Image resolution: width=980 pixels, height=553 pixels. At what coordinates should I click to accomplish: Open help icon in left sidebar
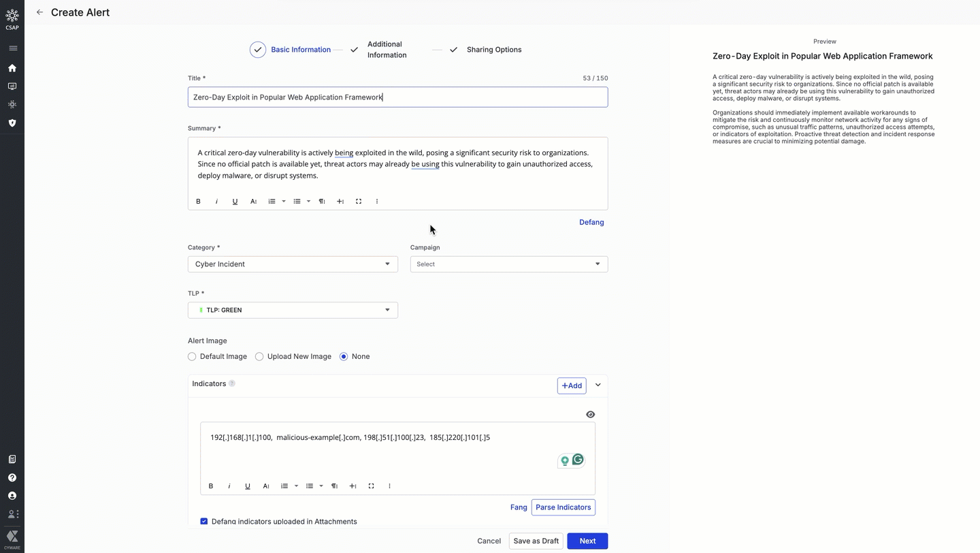pyautogui.click(x=12, y=477)
